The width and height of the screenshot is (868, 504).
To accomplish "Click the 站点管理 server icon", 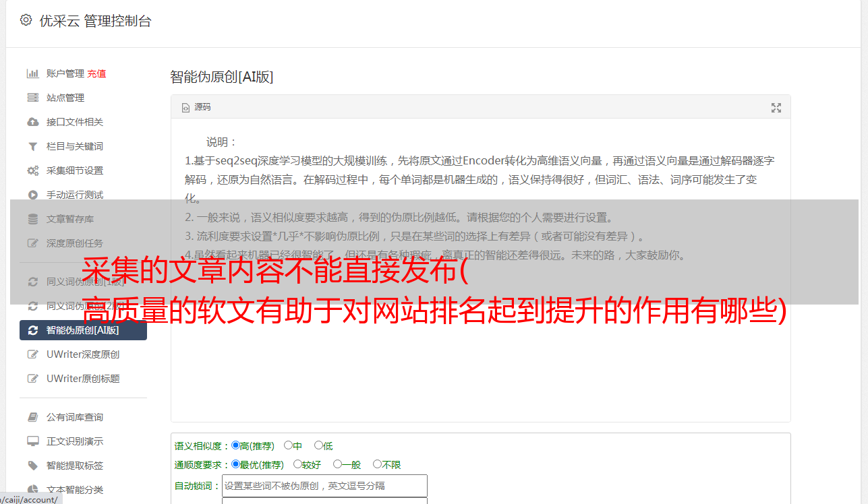I will pyautogui.click(x=32, y=98).
